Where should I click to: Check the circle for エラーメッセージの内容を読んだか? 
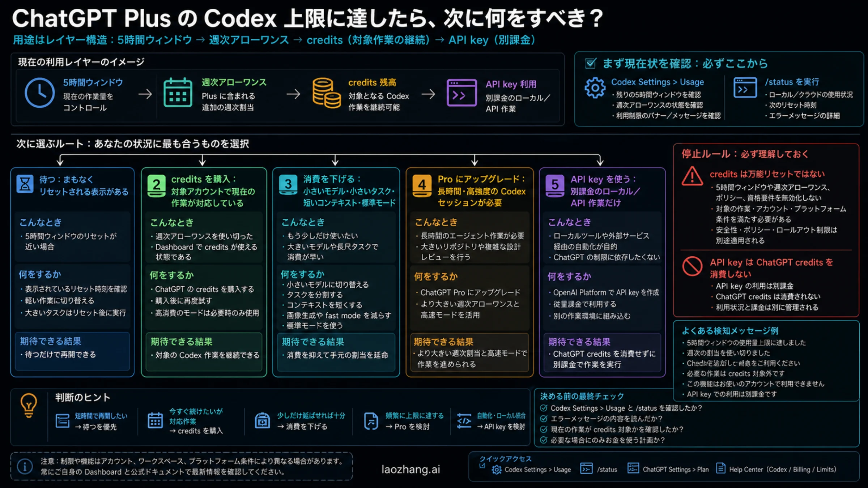click(x=543, y=419)
